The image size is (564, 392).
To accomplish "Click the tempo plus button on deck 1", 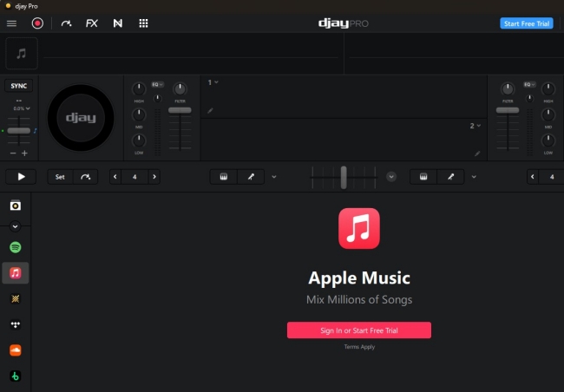I will [24, 154].
